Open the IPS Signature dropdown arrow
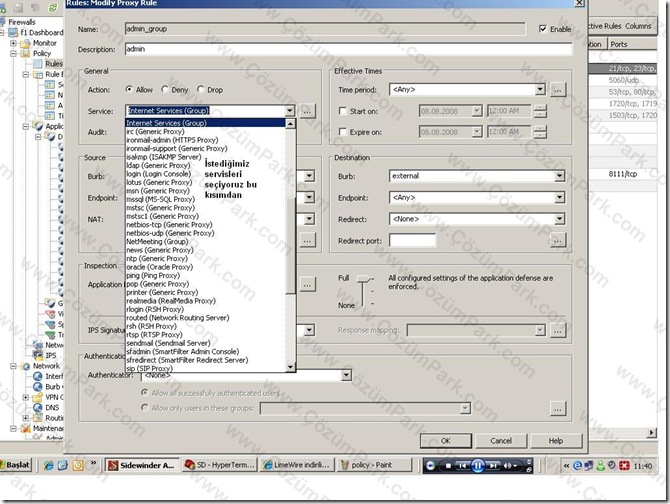 click(x=309, y=330)
